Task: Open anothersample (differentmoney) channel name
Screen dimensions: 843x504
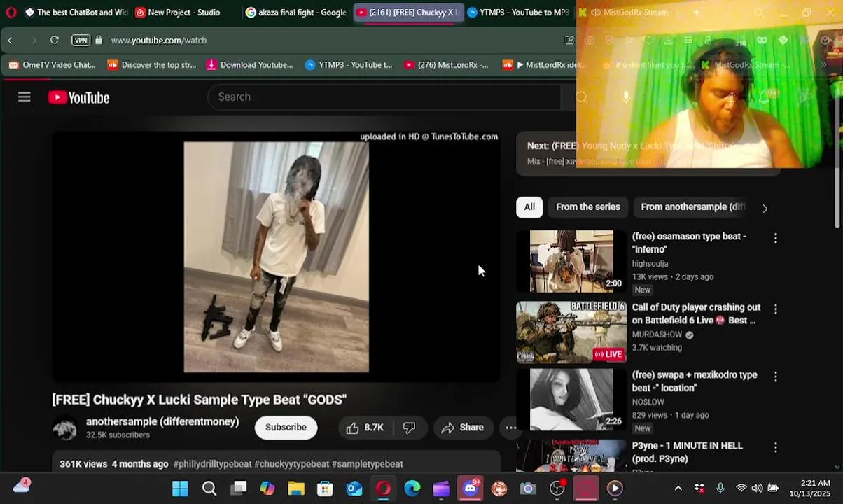Action: [x=162, y=422]
